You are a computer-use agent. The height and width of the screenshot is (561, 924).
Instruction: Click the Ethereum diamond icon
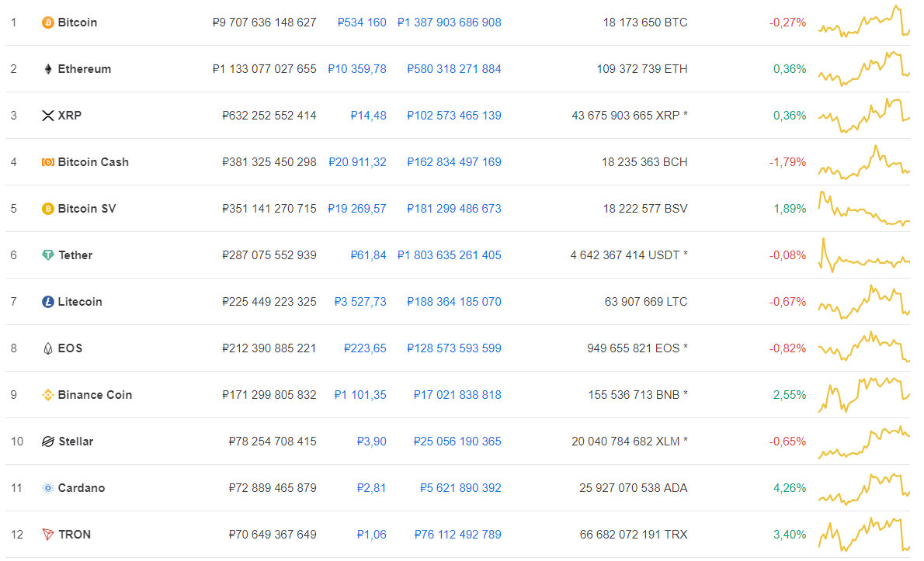click(x=47, y=69)
